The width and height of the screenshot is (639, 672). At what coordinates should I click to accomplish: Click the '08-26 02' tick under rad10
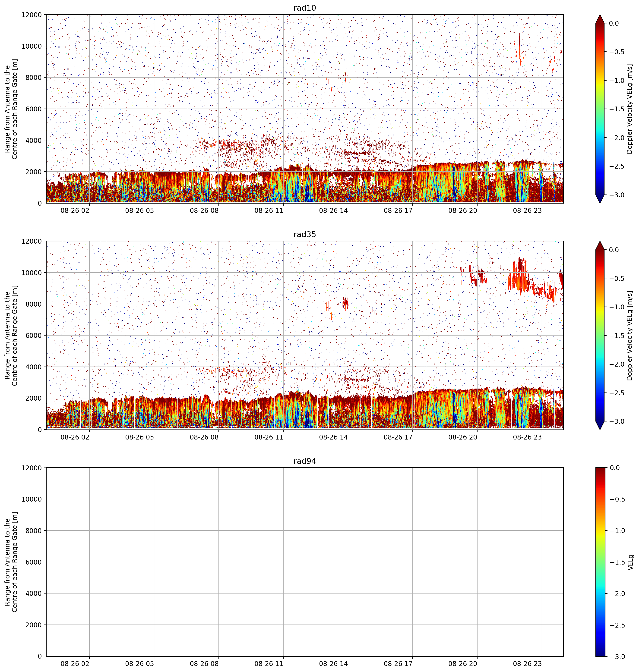75,210
